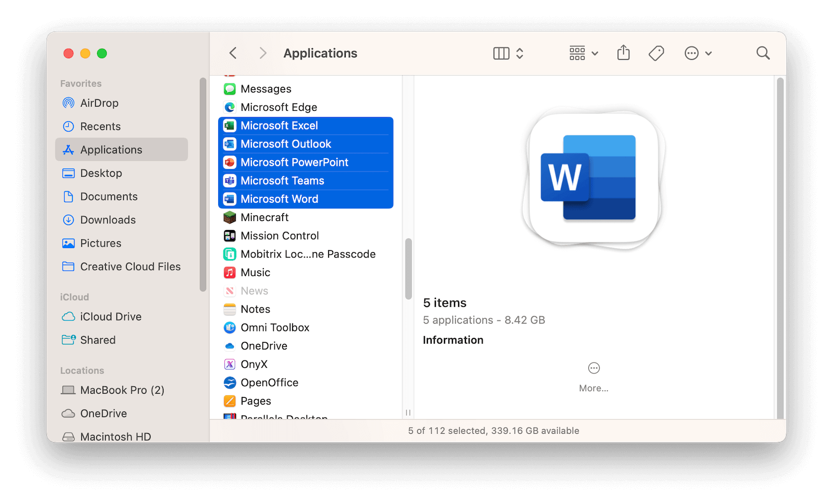Click the More… button in preview
This screenshot has width=833, height=504.
[x=594, y=377]
